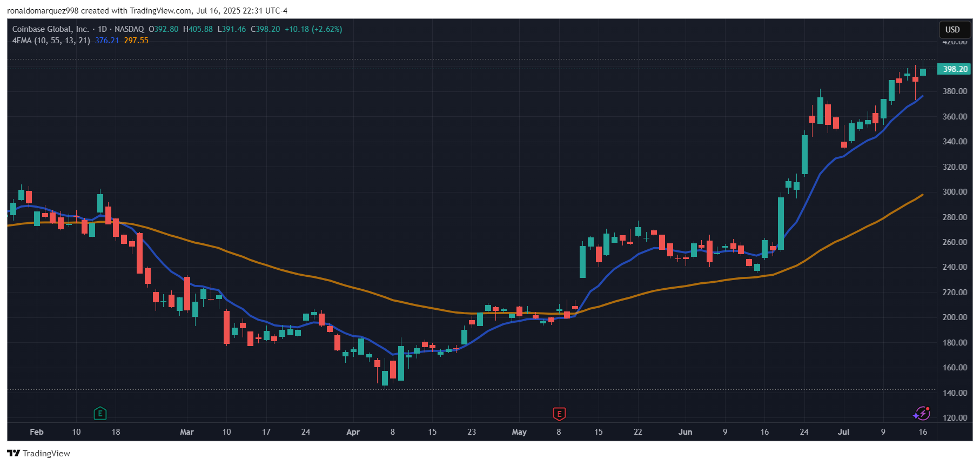This screenshot has width=980, height=465.
Task: Click the NASDAQ exchange label
Action: (129, 29)
